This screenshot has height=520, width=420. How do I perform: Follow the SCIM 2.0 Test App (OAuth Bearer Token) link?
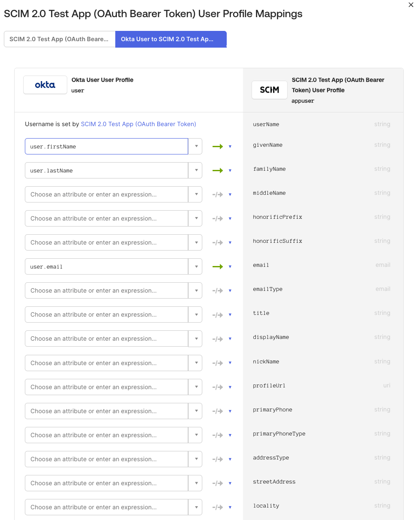138,124
